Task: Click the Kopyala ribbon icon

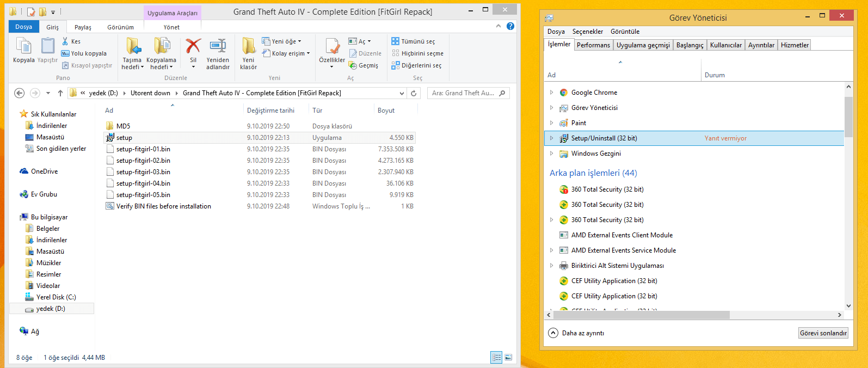Action: [23, 46]
